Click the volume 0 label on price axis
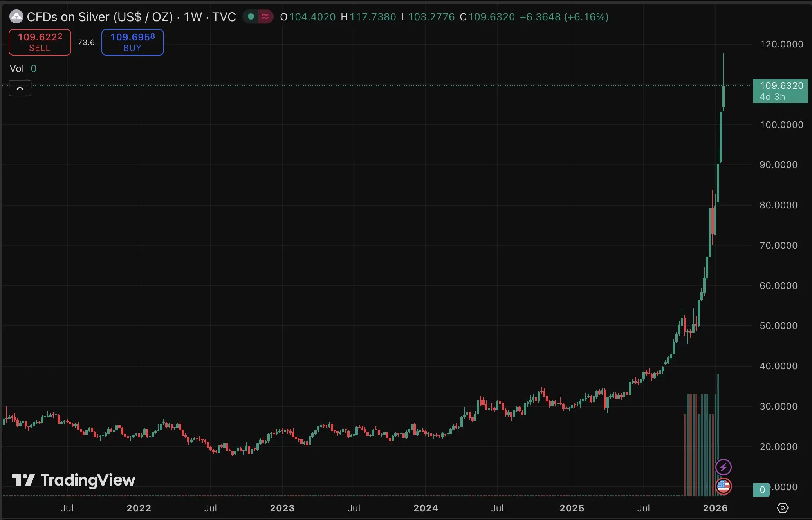 tap(761, 489)
